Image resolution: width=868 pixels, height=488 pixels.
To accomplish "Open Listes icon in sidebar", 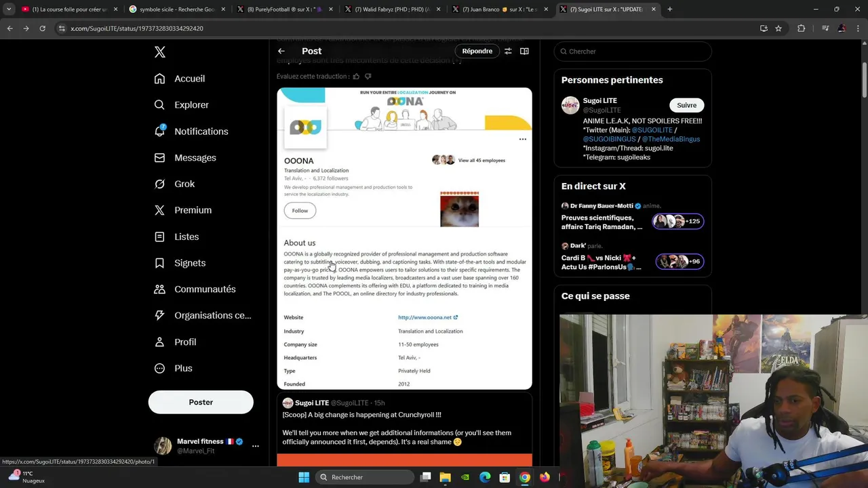I will pyautogui.click(x=159, y=237).
